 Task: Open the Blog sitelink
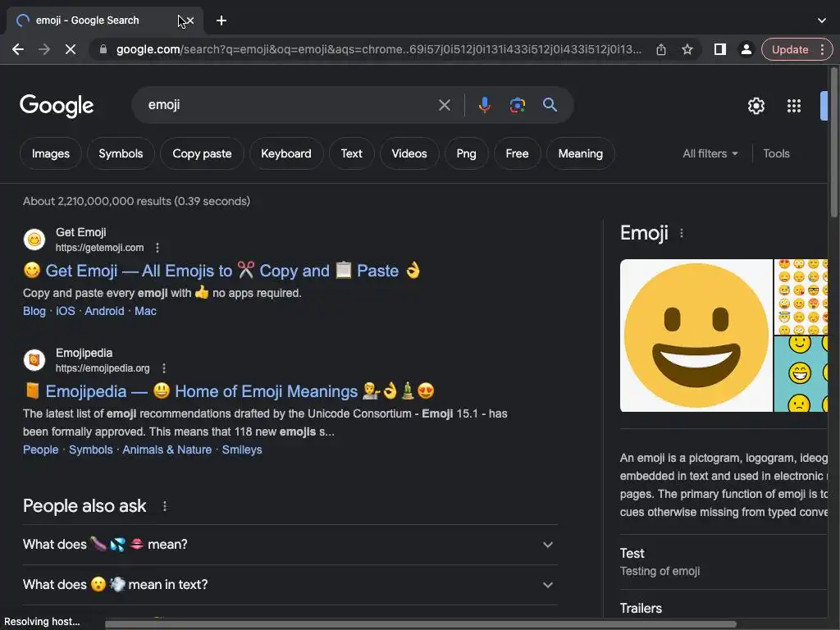click(x=34, y=311)
